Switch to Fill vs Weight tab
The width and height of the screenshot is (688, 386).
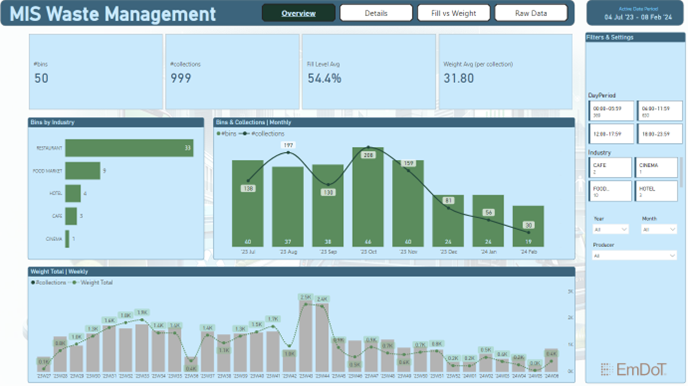453,13
